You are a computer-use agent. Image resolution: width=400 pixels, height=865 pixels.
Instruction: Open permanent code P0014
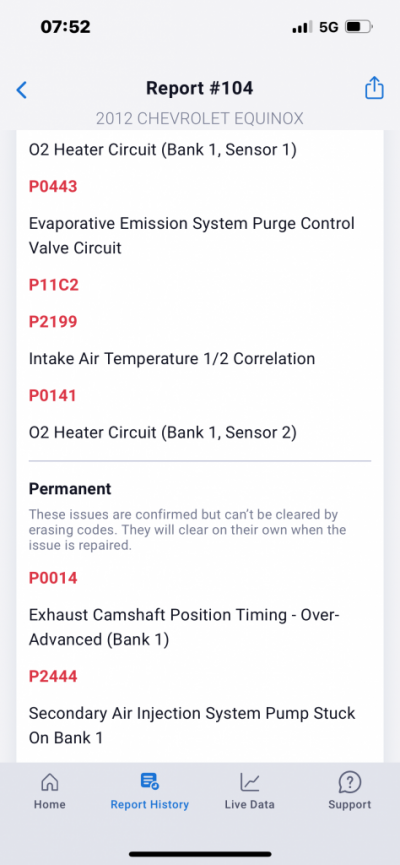(53, 578)
